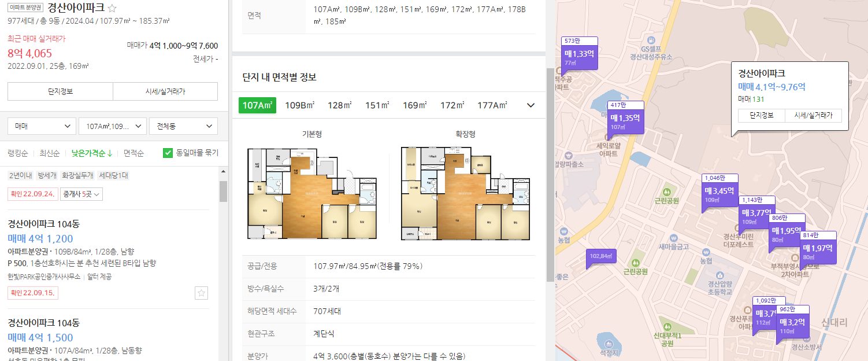868x361 pixels.
Task: Click the 확인 22.09.24. badge
Action: (x=32, y=194)
